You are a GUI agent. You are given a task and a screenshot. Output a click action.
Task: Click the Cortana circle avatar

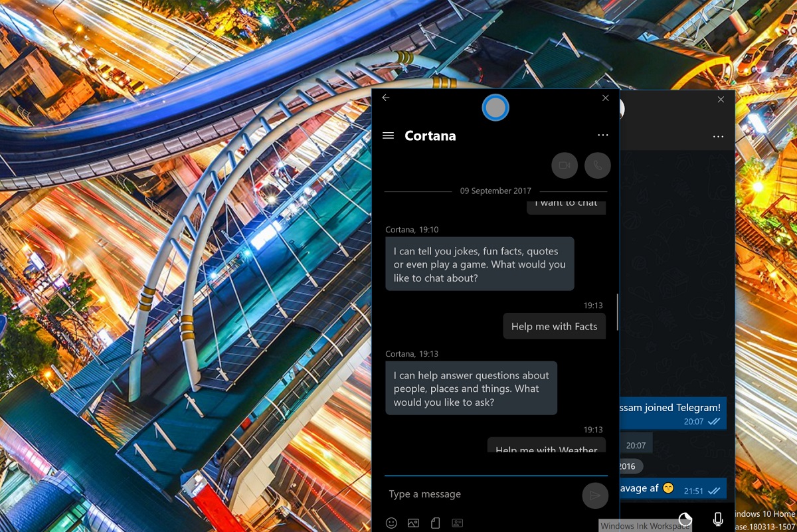coord(495,108)
